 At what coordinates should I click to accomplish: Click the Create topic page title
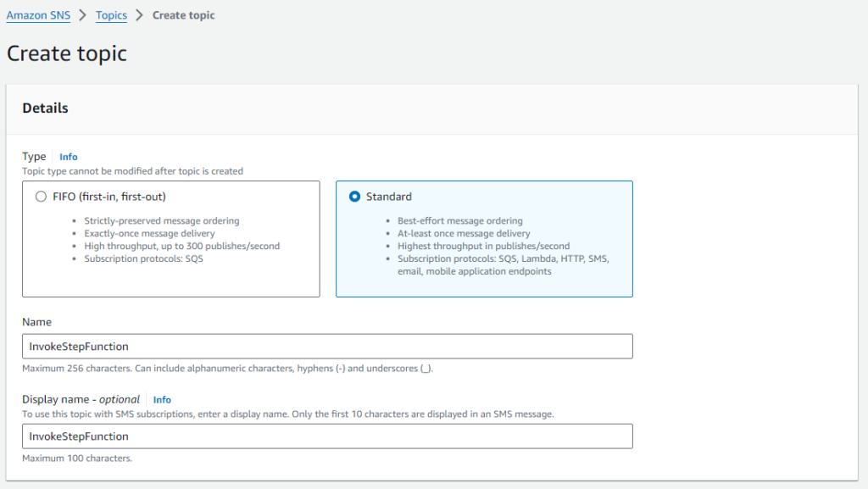66,53
